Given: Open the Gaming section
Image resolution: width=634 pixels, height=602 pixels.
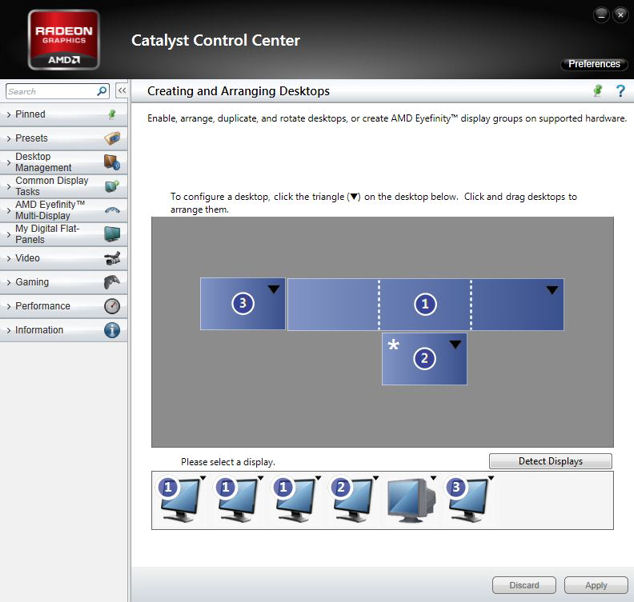Looking at the screenshot, I should (63, 282).
